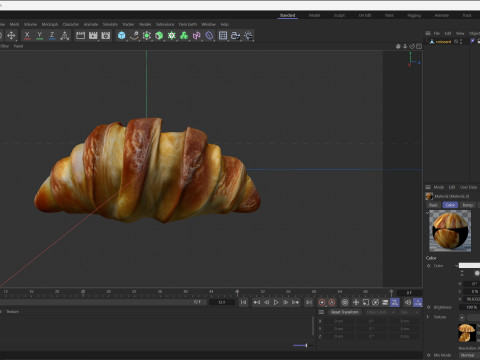Image resolution: width=480 pixels, height=360 pixels.
Task: Open the Render menu
Action: pyautogui.click(x=145, y=24)
